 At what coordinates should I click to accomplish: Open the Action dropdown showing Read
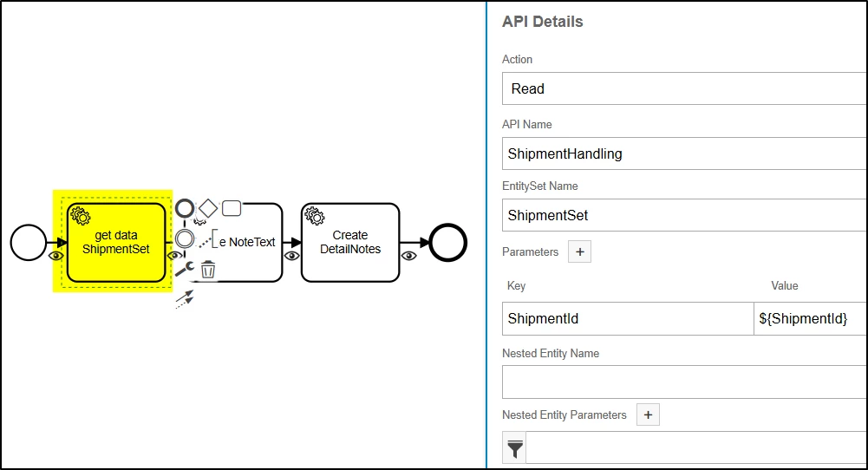click(x=683, y=88)
